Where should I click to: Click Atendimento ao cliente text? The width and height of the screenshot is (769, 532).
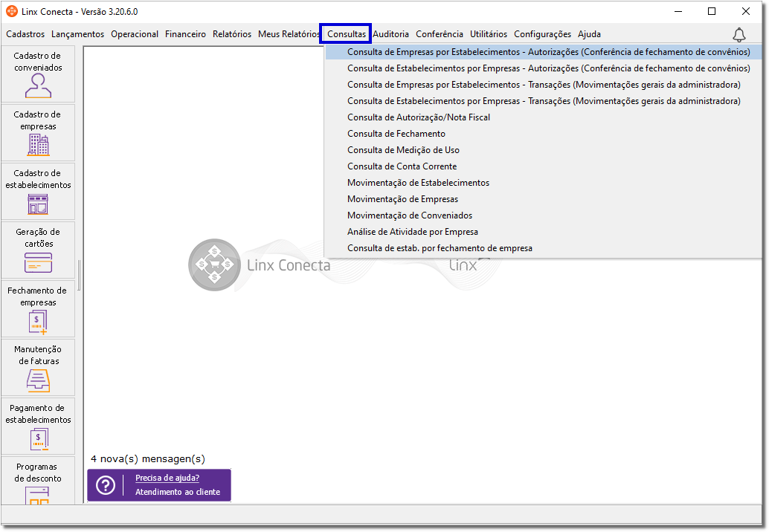point(178,492)
